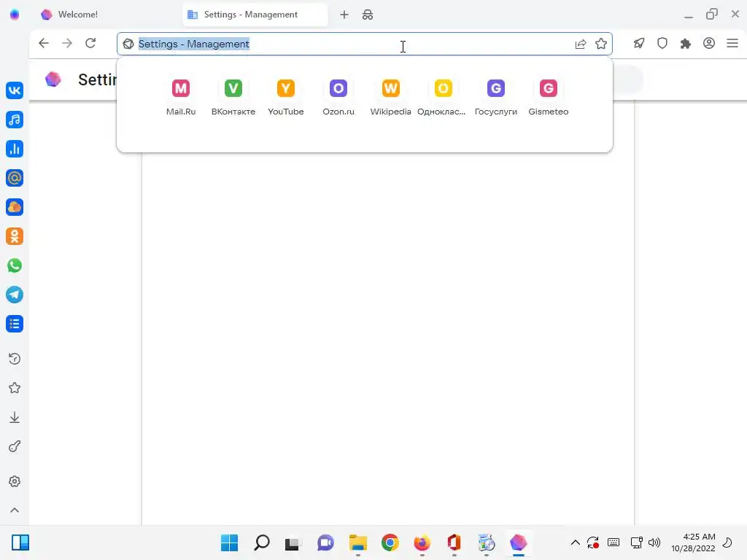Open the Одноклассники quick link
The image size is (747, 560).
coord(443,98)
